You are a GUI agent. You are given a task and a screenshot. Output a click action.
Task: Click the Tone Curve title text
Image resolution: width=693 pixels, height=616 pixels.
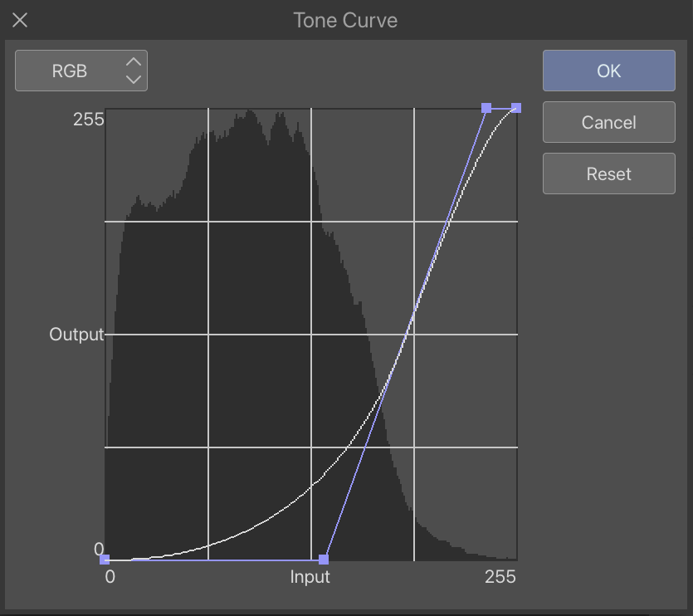(345, 20)
